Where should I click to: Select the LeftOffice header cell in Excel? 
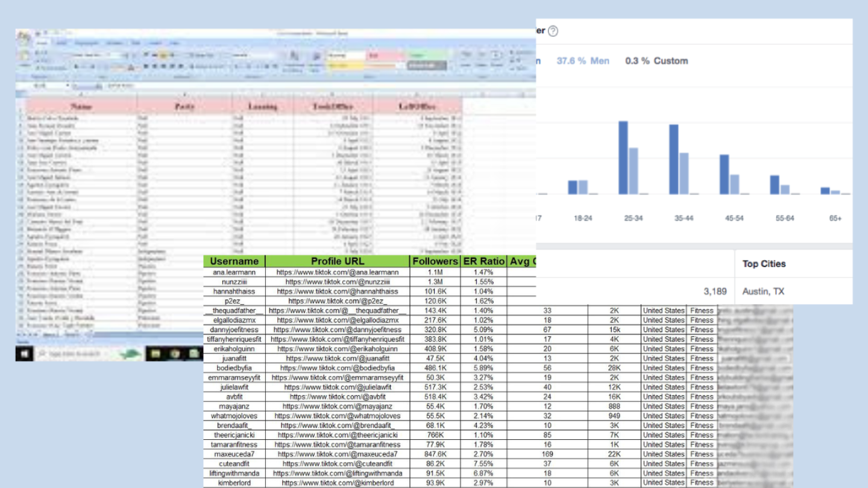point(417,107)
